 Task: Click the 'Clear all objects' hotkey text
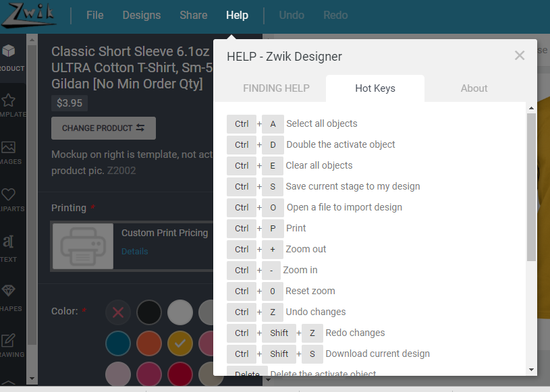pyautogui.click(x=319, y=165)
